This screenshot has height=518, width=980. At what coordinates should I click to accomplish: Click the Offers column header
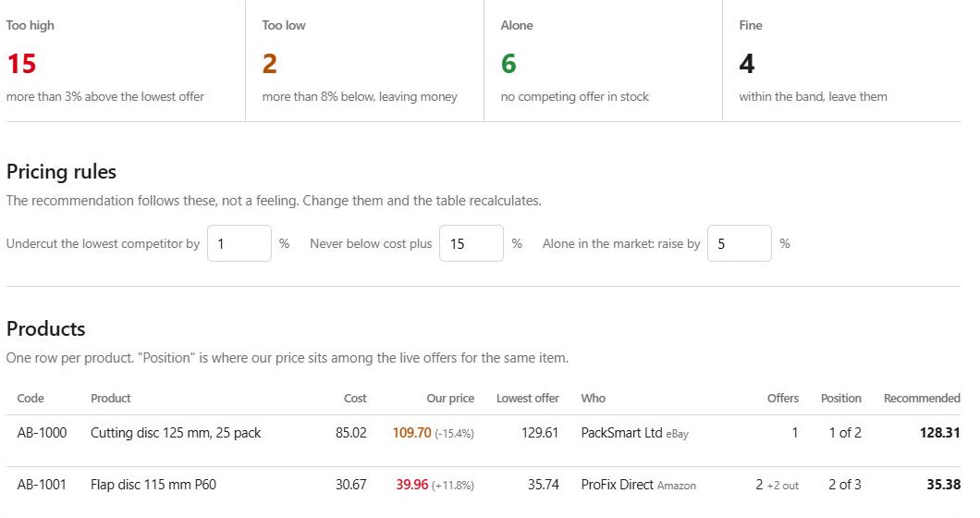tap(782, 398)
